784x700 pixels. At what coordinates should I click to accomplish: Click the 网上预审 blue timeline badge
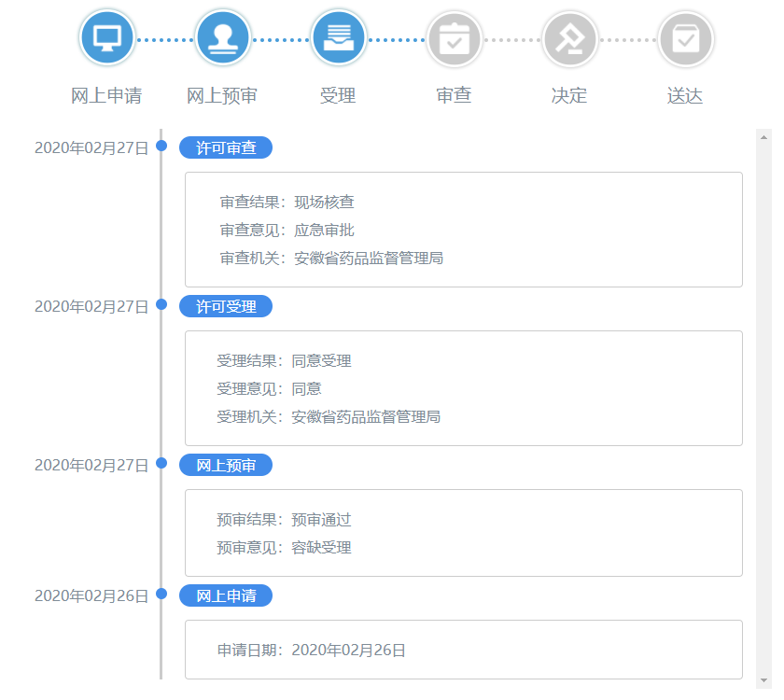(x=225, y=465)
